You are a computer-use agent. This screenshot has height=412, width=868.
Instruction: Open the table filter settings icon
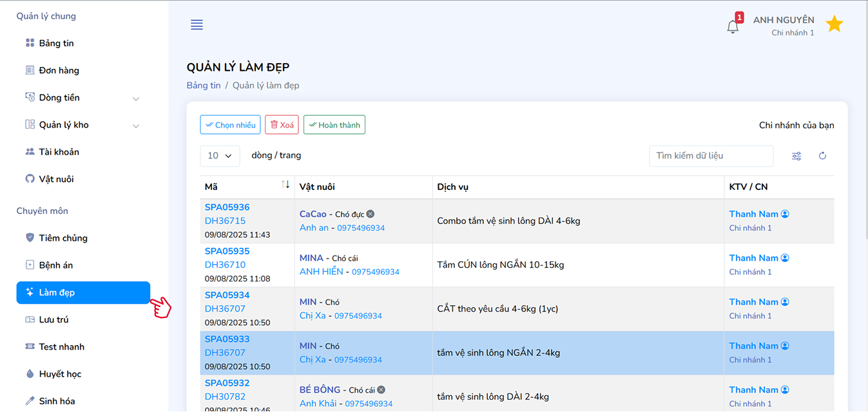pos(796,156)
